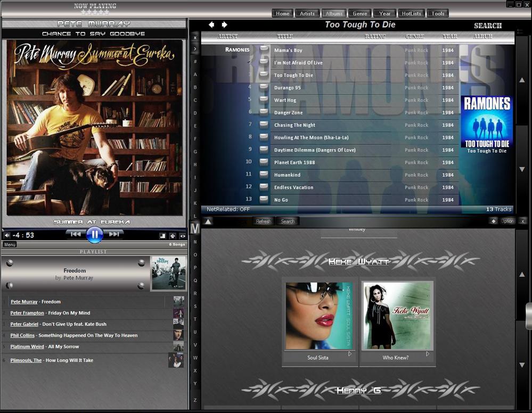The width and height of the screenshot is (532, 413).
Task: Open the Peter Frampton artist link
Action: pos(27,312)
